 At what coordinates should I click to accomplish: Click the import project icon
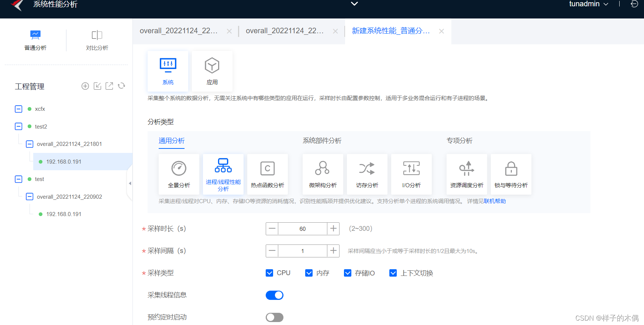click(x=97, y=86)
